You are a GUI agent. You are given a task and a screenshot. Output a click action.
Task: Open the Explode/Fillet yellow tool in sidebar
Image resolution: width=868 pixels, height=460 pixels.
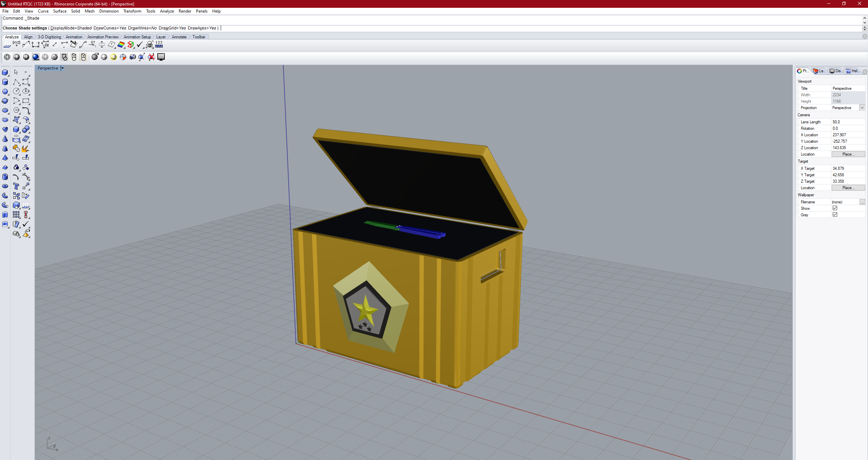pos(25,148)
